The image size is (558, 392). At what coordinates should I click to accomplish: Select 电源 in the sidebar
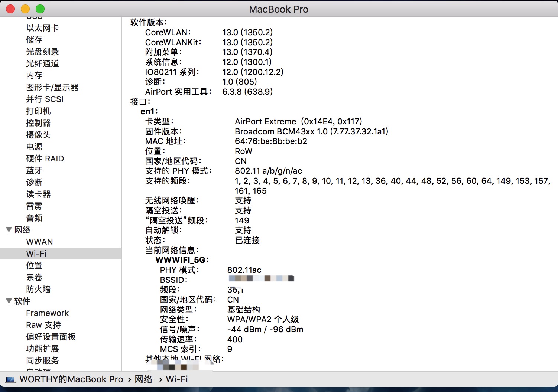click(34, 147)
